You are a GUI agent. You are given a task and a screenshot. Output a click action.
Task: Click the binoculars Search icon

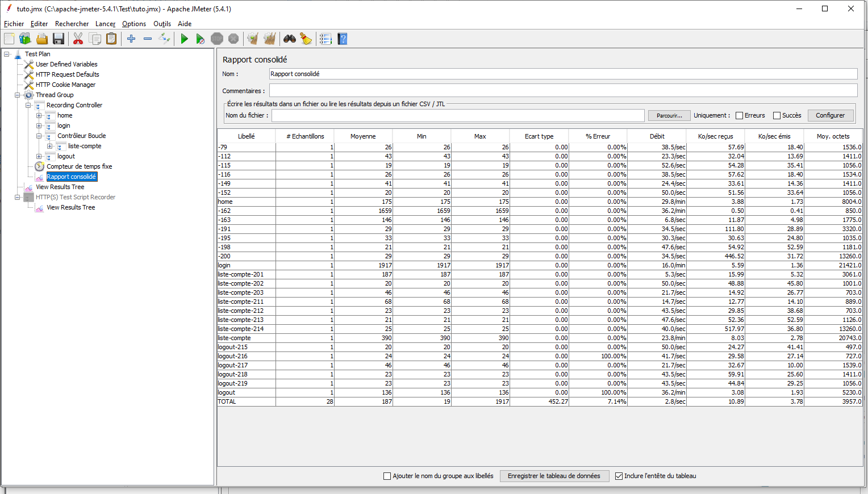coord(290,39)
